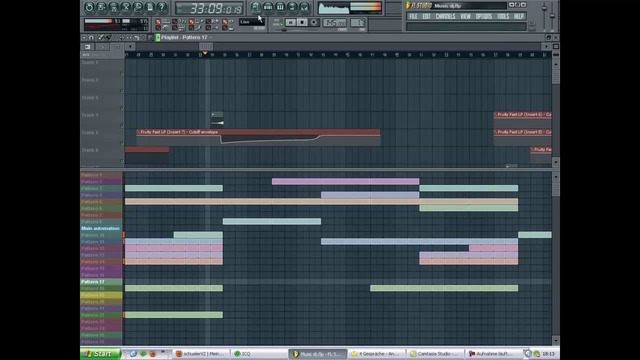Switch to ICQ taskbar item
The height and width of the screenshot is (360, 640).
click(x=258, y=354)
